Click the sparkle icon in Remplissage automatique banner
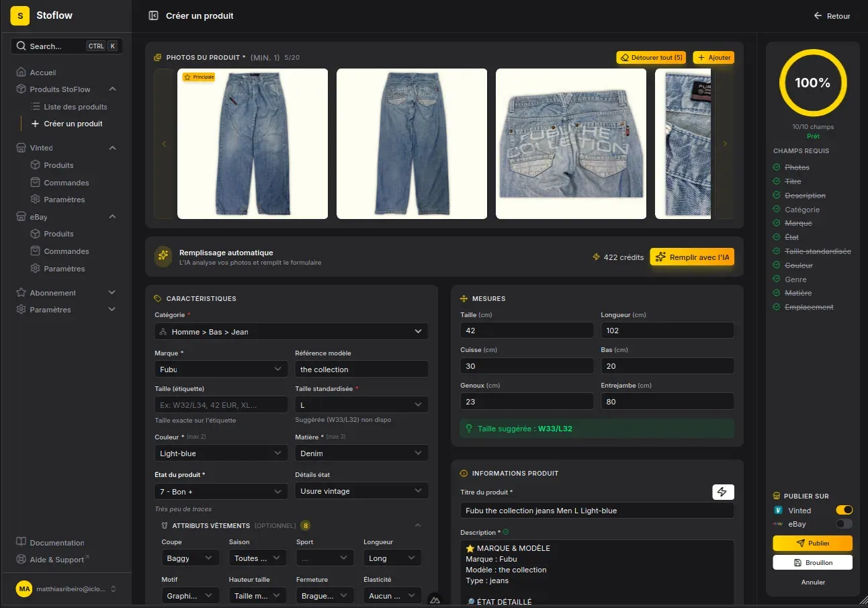 click(162, 257)
